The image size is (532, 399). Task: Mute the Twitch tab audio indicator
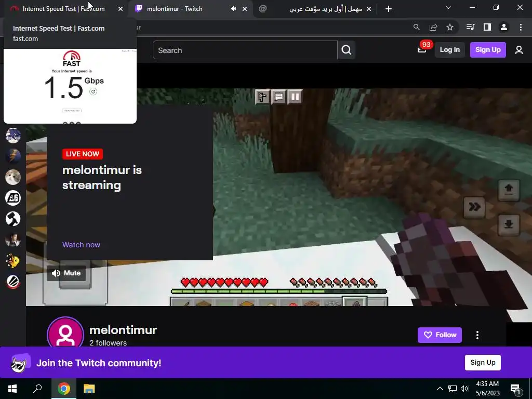(x=233, y=9)
